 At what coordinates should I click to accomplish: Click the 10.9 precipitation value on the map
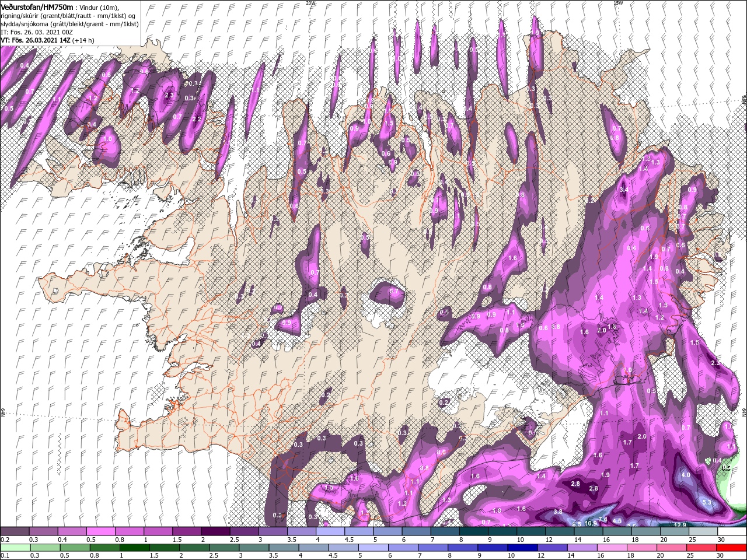pos(591,523)
